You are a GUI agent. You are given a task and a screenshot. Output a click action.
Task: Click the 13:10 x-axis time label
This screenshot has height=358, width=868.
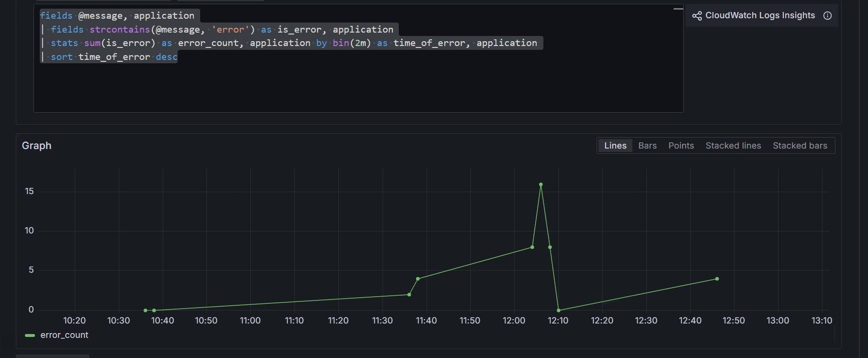pos(822,321)
